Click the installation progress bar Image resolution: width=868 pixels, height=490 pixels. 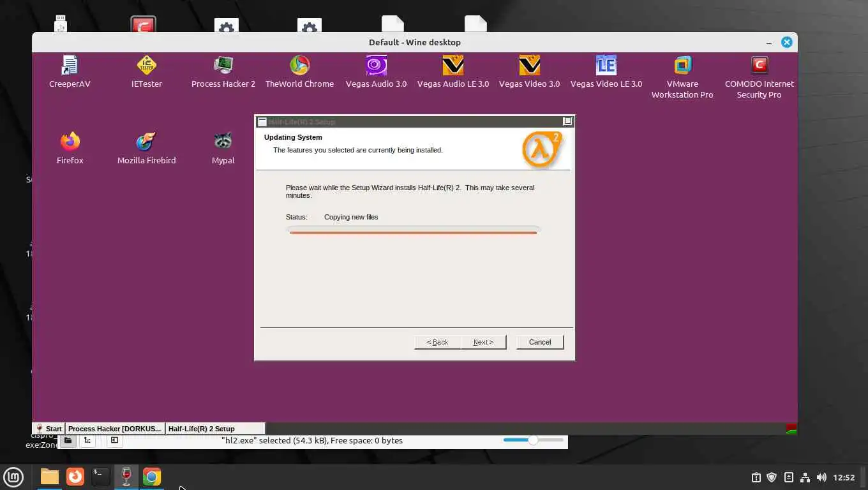click(414, 231)
